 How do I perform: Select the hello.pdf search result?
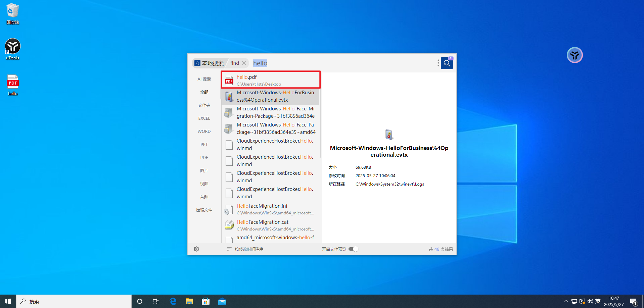coord(271,80)
